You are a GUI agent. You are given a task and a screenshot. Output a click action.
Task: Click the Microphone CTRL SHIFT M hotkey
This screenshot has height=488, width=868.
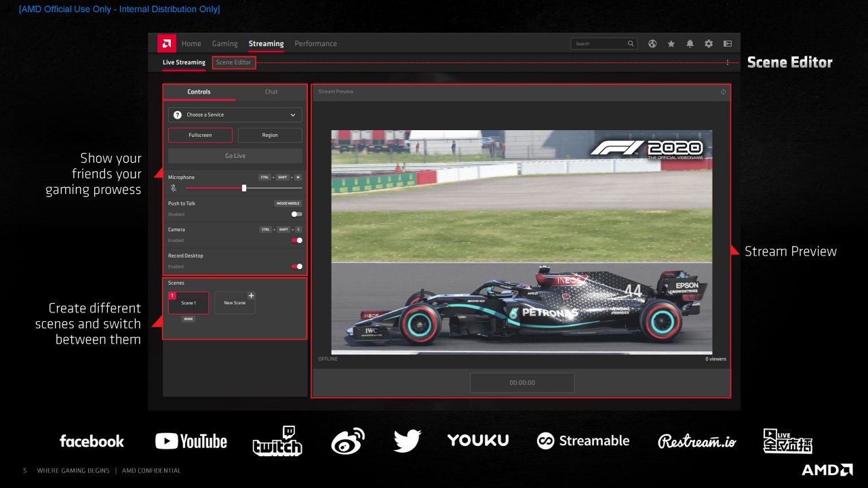280,177
